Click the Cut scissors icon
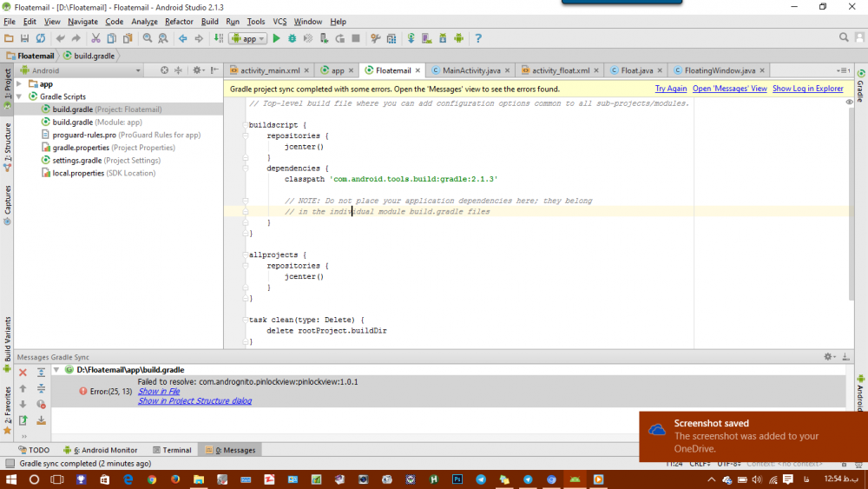This screenshot has height=489, width=868. click(x=96, y=38)
